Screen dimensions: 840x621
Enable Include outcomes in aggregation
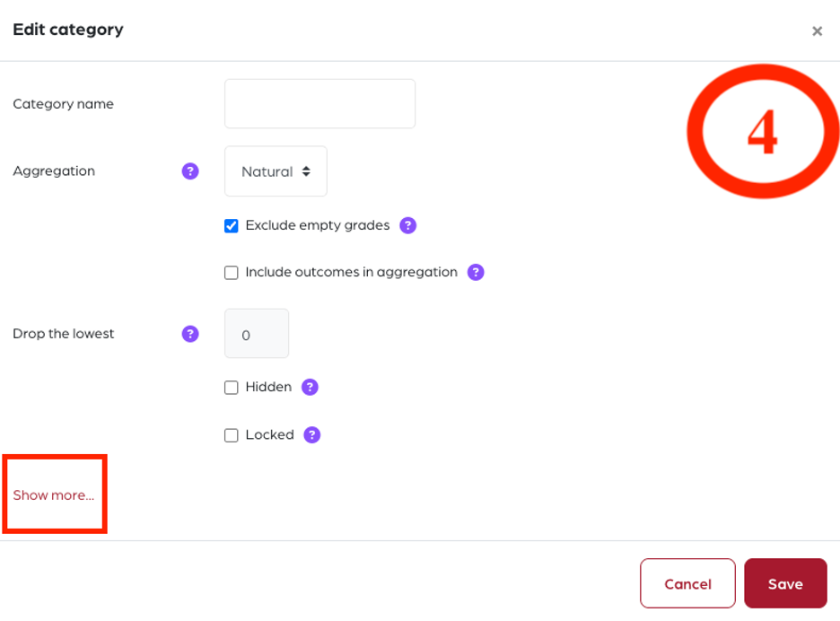point(232,273)
